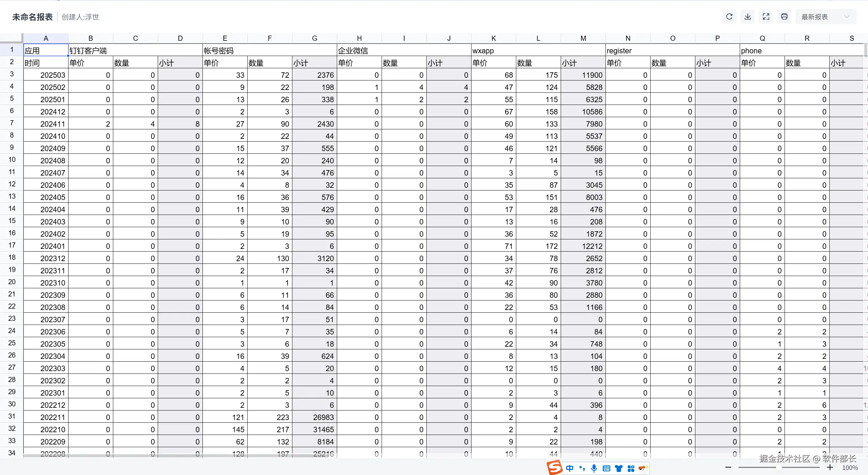Click the zoom slider handle
Screen dimensions: 868x475
(779, 468)
